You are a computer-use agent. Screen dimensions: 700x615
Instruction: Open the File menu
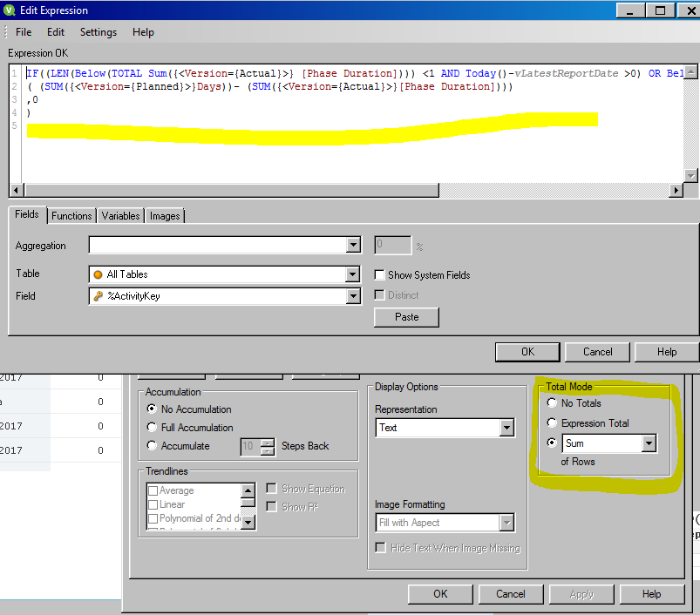point(24,32)
